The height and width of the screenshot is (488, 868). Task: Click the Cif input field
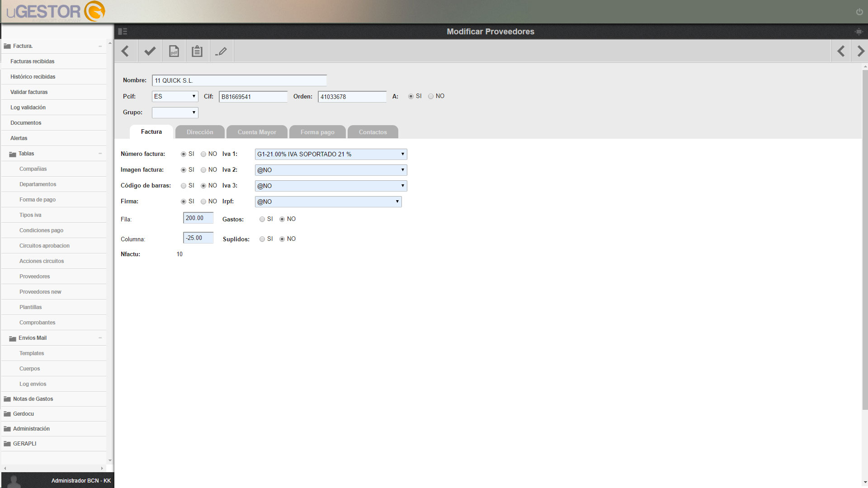point(253,97)
